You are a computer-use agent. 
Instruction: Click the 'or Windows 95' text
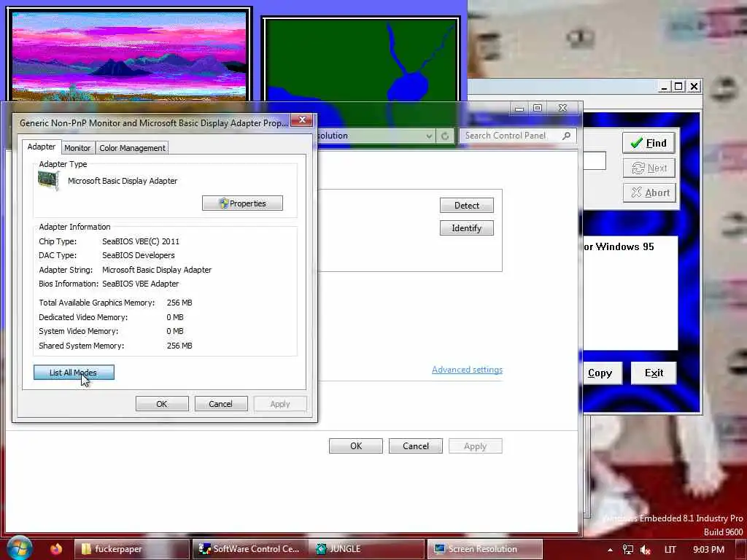619,246
